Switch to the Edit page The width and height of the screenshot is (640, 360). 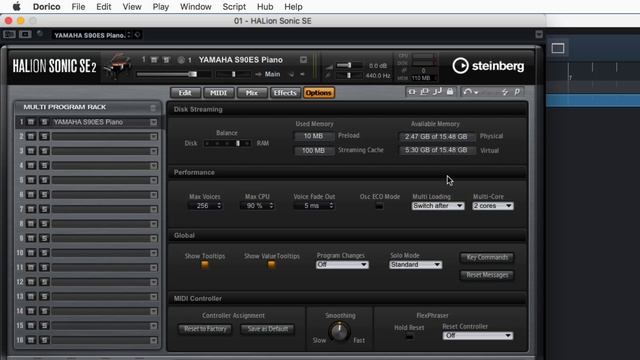(x=185, y=93)
